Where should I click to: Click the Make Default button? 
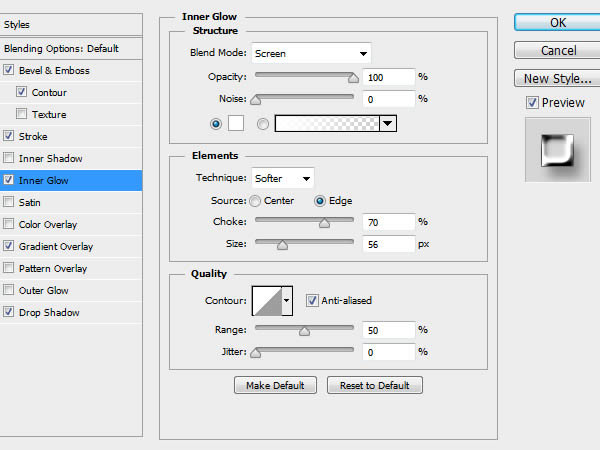point(276,385)
